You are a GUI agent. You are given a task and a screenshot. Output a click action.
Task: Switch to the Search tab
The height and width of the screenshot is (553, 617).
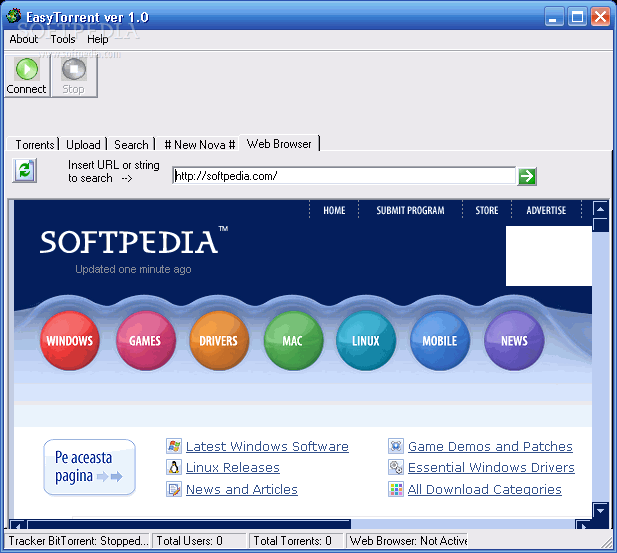coord(131,144)
